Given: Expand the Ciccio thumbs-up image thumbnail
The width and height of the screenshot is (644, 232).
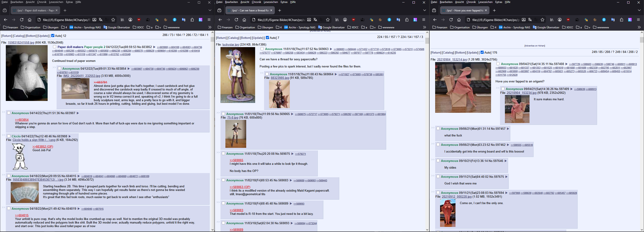Looking at the screenshot, I should coord(19,156).
